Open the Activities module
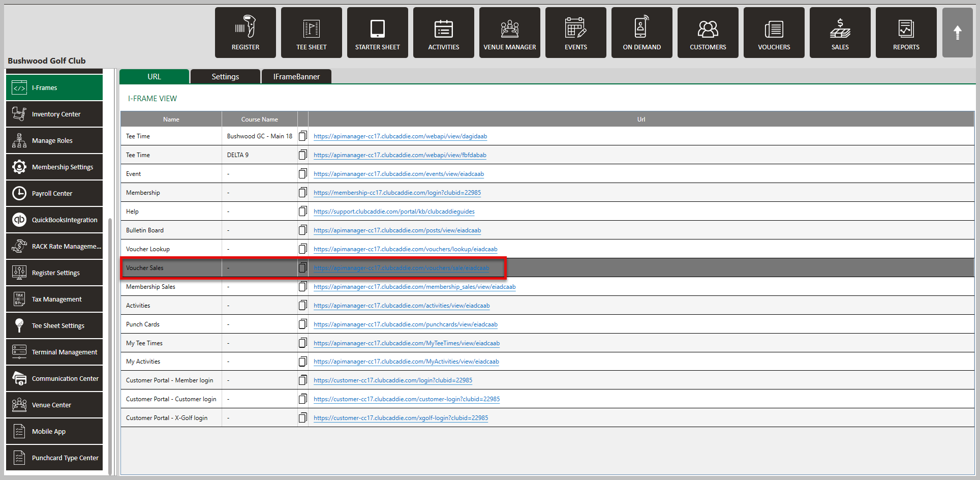The image size is (980, 480). (x=444, y=33)
